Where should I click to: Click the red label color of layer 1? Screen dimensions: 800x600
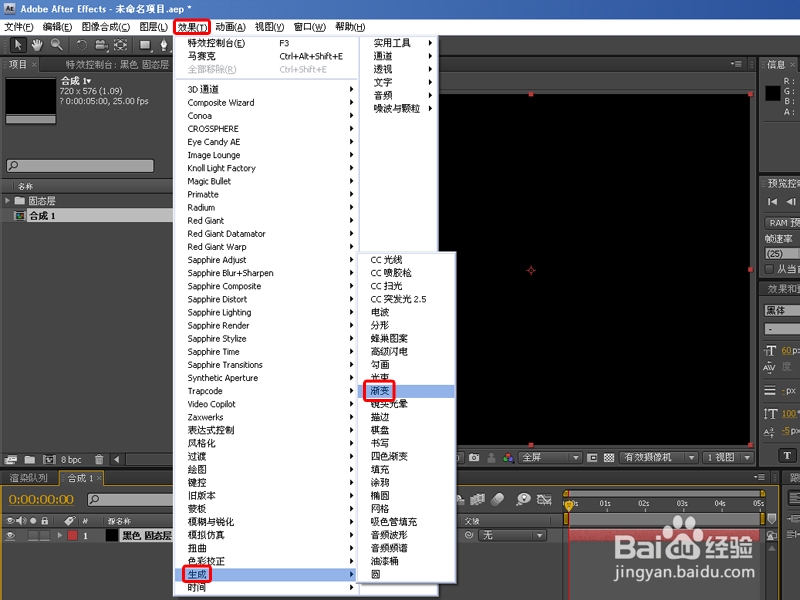(x=72, y=536)
